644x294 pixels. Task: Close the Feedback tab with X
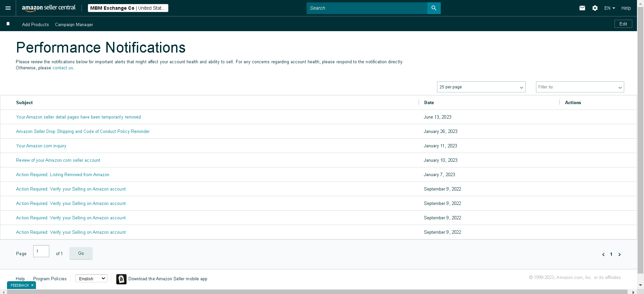click(32, 285)
